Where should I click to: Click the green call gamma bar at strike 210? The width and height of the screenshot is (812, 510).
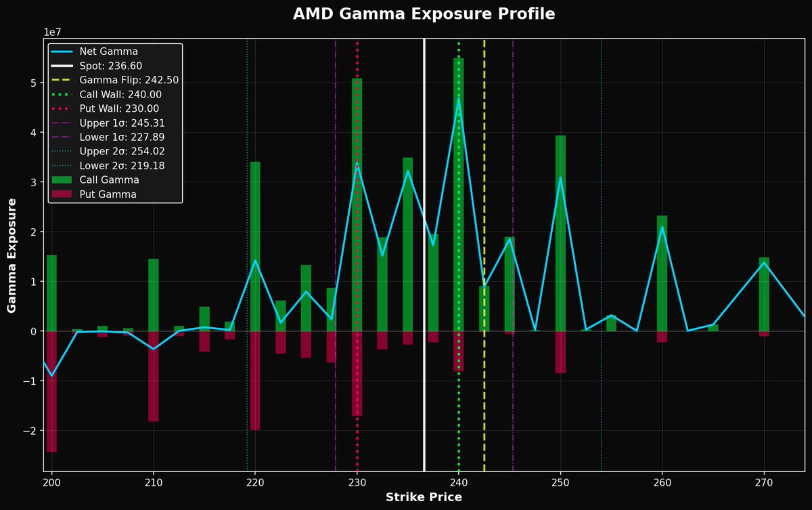[154, 295]
